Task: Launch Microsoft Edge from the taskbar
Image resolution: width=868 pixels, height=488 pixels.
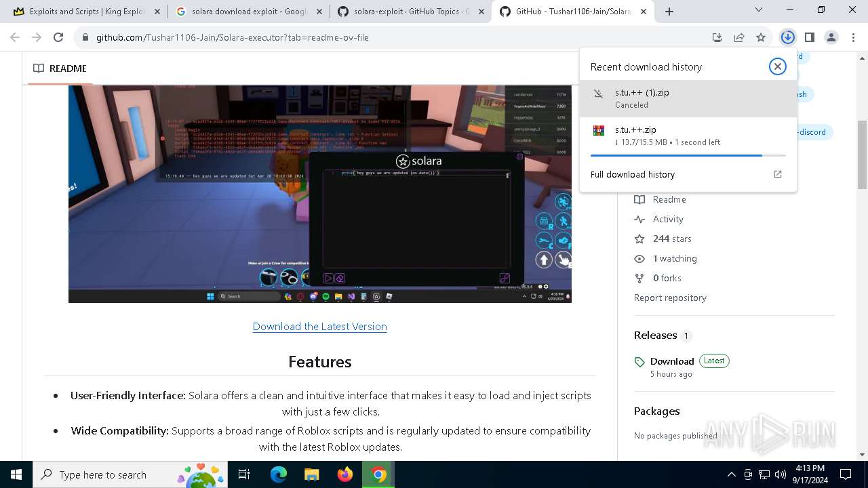Action: [279, 474]
